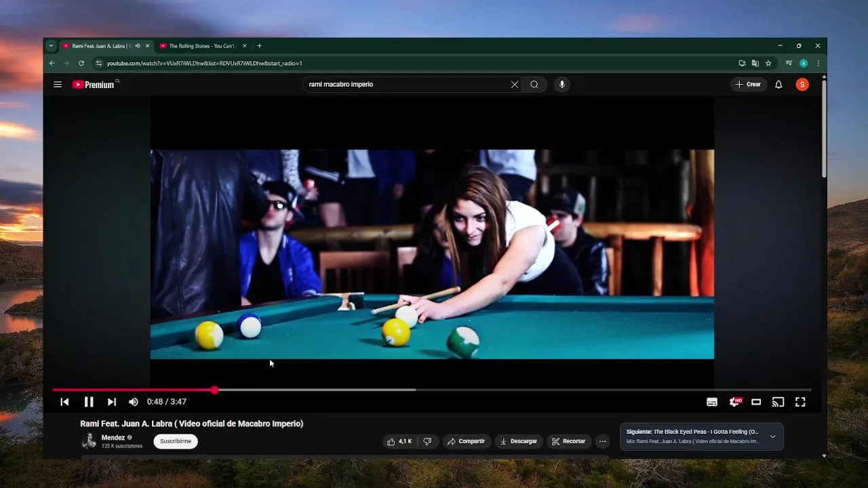Seek to the middle of the progress bar

432,390
